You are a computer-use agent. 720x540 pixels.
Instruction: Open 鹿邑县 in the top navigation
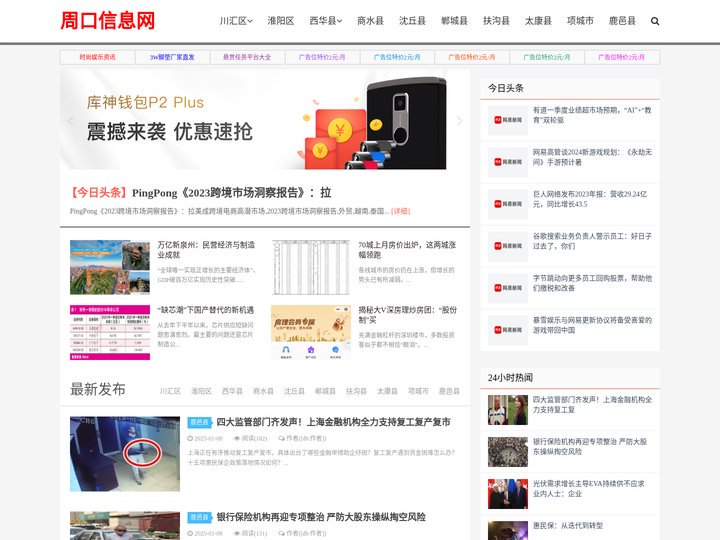pyautogui.click(x=622, y=21)
